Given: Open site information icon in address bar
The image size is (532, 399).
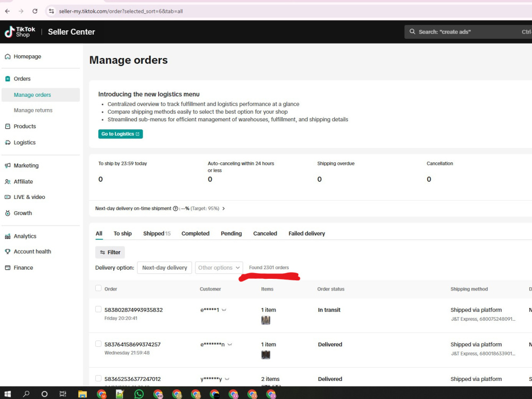Looking at the screenshot, I should [x=51, y=11].
